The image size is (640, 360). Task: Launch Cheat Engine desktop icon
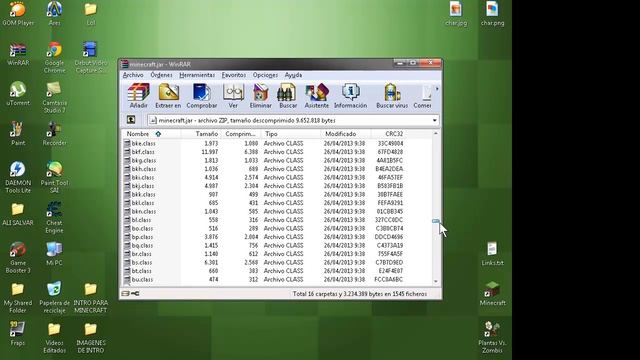click(x=54, y=217)
